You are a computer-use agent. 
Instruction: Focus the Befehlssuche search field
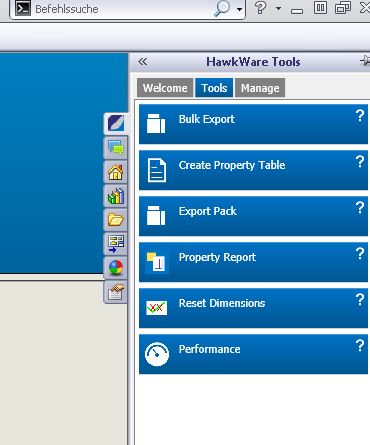tap(123, 9)
